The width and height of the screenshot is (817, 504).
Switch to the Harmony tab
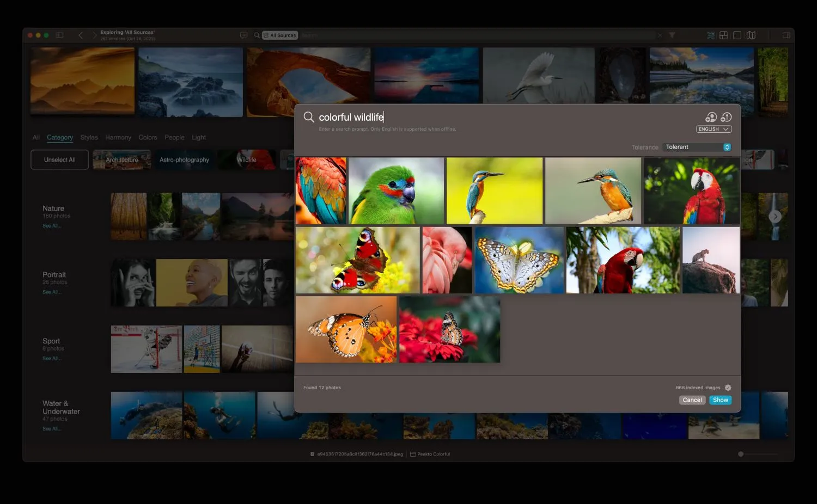coord(118,138)
